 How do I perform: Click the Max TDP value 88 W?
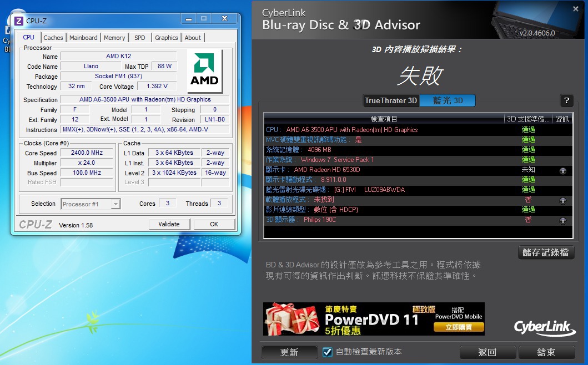(x=164, y=66)
